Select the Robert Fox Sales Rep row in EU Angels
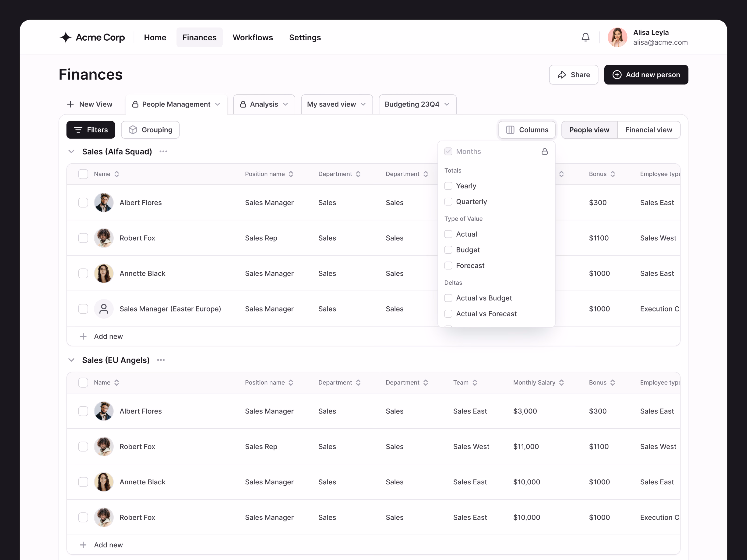This screenshot has width=747, height=560. [x=83, y=447]
